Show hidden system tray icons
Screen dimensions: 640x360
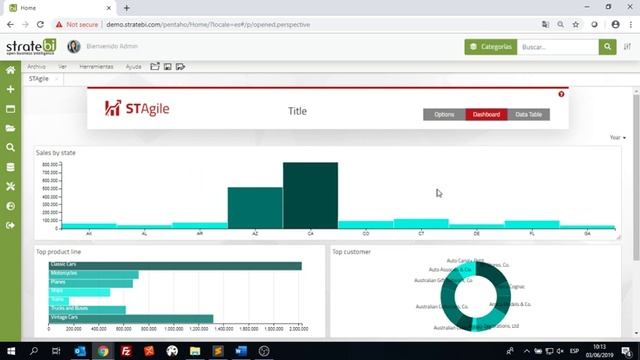tap(527, 351)
